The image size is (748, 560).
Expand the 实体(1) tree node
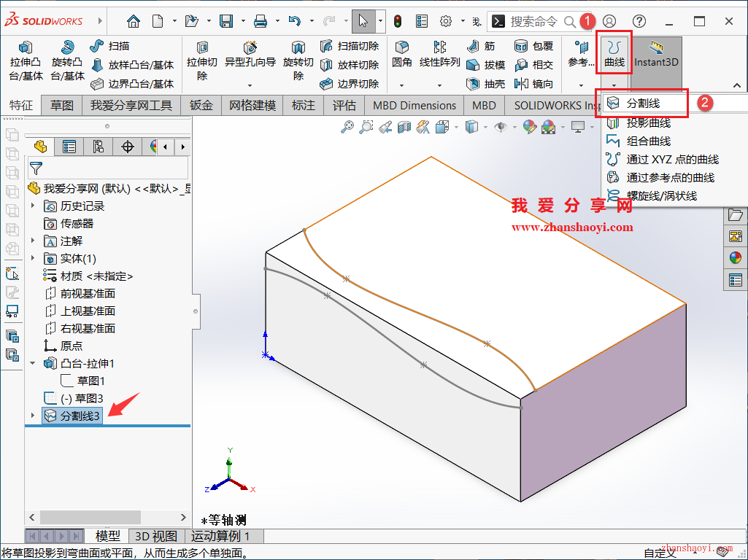[x=32, y=258]
